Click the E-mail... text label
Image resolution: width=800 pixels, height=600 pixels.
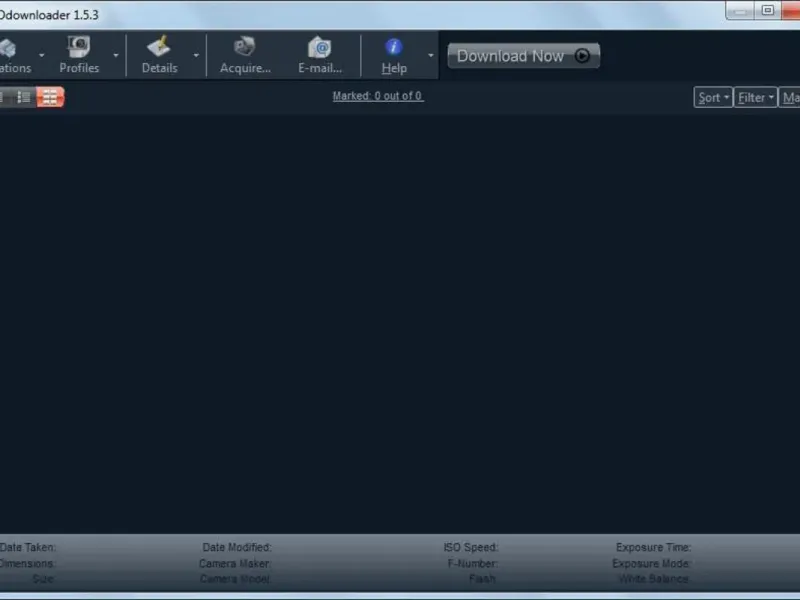pyautogui.click(x=320, y=68)
